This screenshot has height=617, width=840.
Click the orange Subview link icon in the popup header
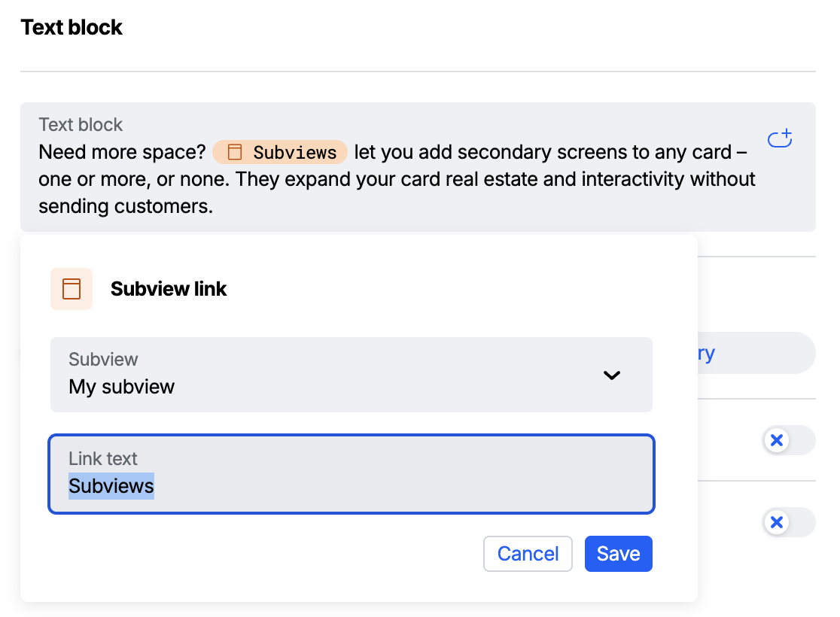click(72, 289)
